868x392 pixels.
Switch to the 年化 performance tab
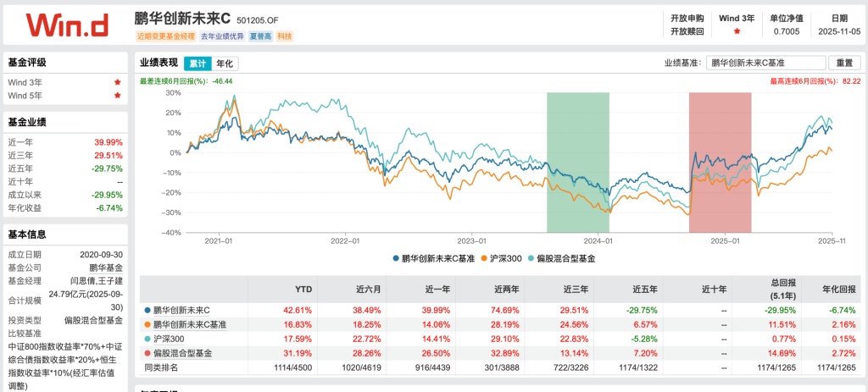225,63
